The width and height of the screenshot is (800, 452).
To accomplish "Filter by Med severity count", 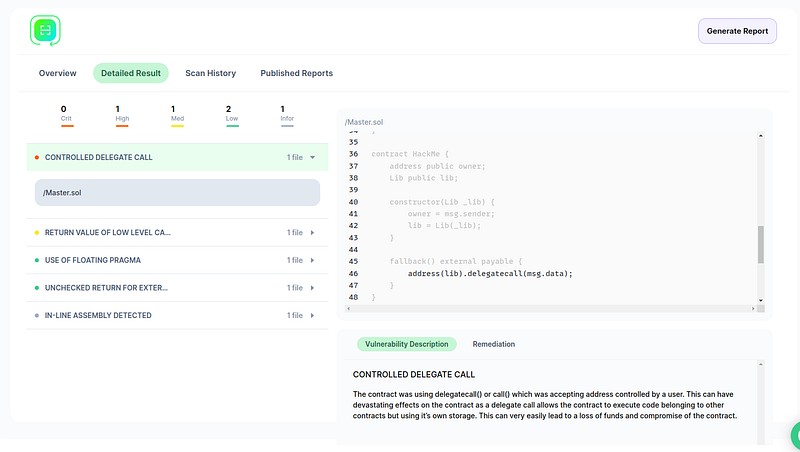I will point(177,114).
